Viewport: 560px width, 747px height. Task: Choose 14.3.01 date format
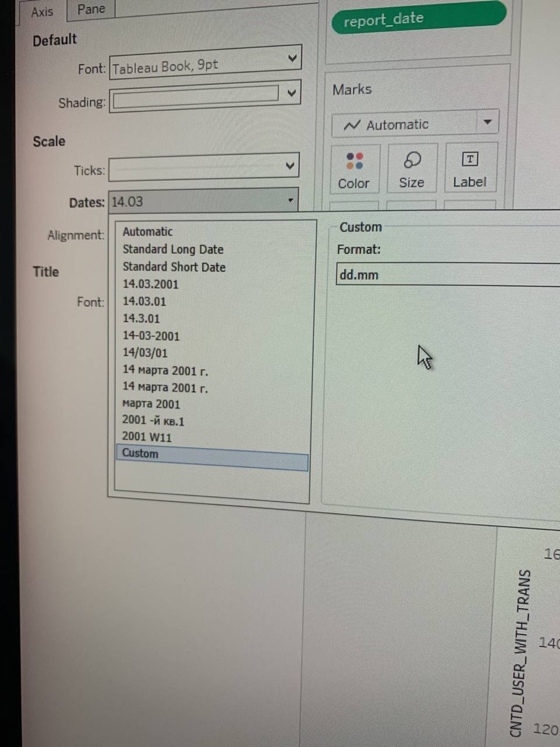pos(141,319)
